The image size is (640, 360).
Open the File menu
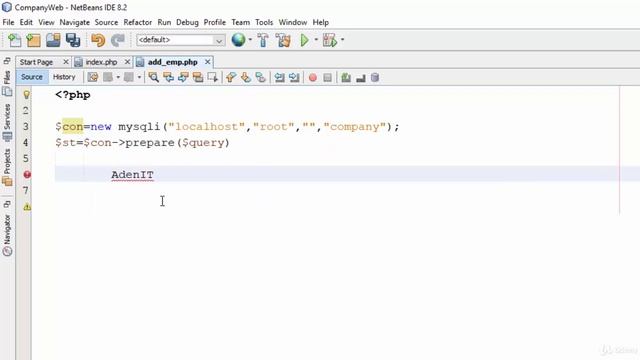click(8, 22)
